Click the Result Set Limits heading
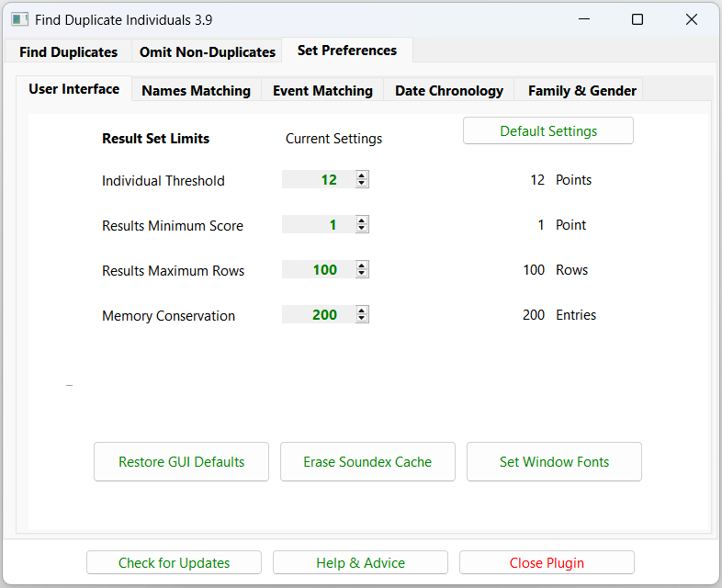722x588 pixels. (155, 138)
